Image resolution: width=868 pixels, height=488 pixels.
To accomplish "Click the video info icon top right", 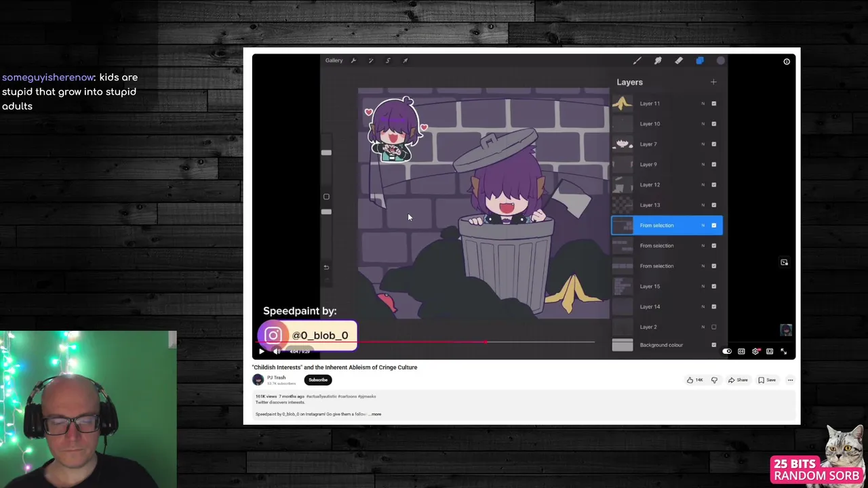I will (x=787, y=62).
